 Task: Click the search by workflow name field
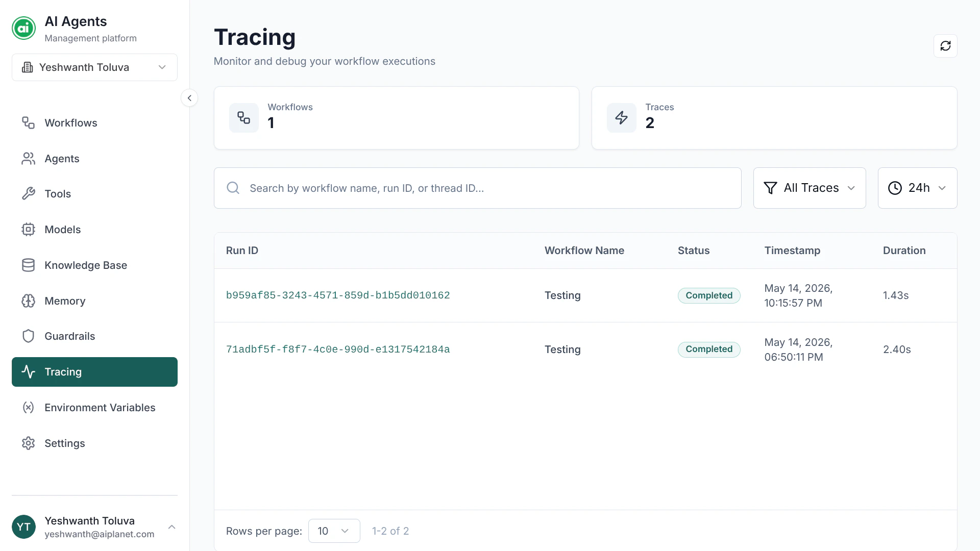(477, 188)
